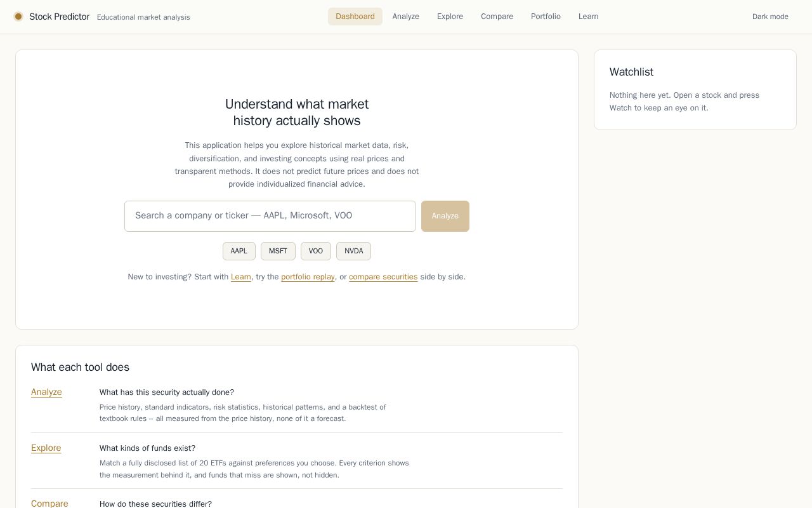
Task: Click 'What kinds of funds exist?' text
Action: (147, 448)
